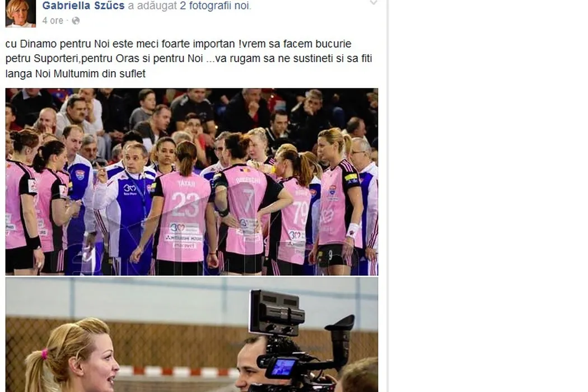Click jersey number 7 in photo
The width and height of the screenshot is (588, 392).
pos(249,202)
